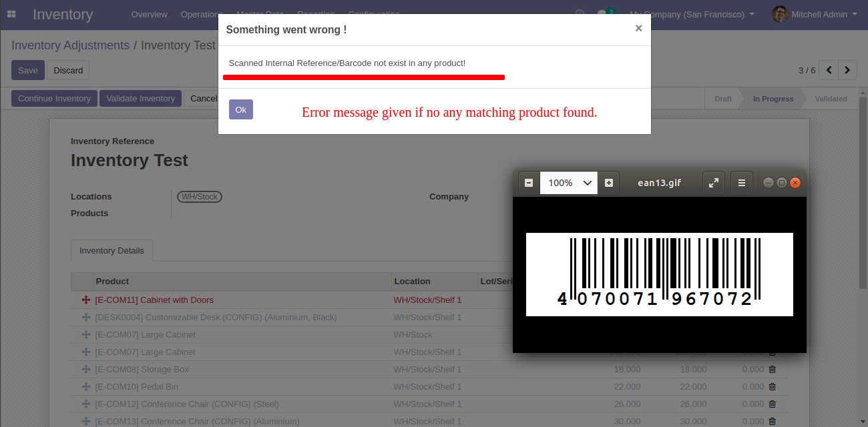Click drag handle of Storage Box row
Image resolution: width=868 pixels, height=427 pixels.
tap(85, 370)
